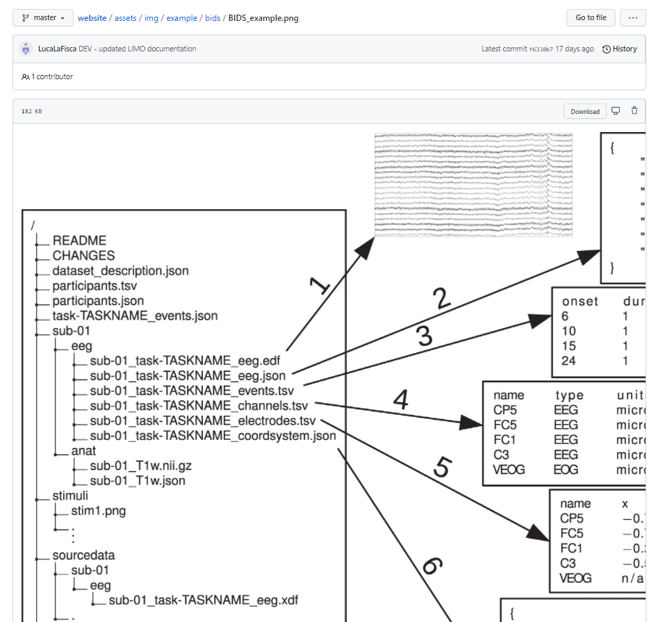Click the ellipsis kebab icon near Go to file
The height and width of the screenshot is (622, 672).
click(632, 17)
